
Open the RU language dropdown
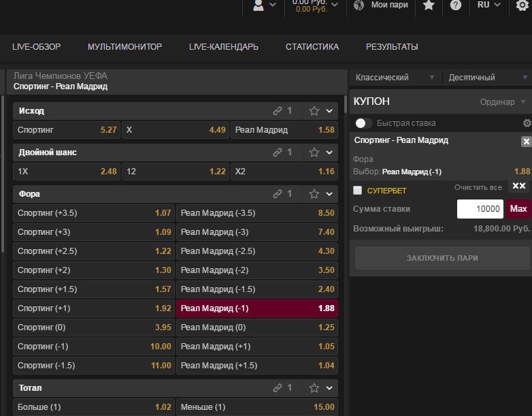(x=489, y=5)
